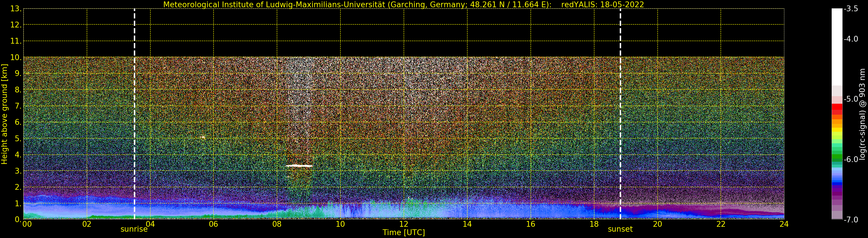Click the 'Height above ground [km]' axis label

coord(4,114)
